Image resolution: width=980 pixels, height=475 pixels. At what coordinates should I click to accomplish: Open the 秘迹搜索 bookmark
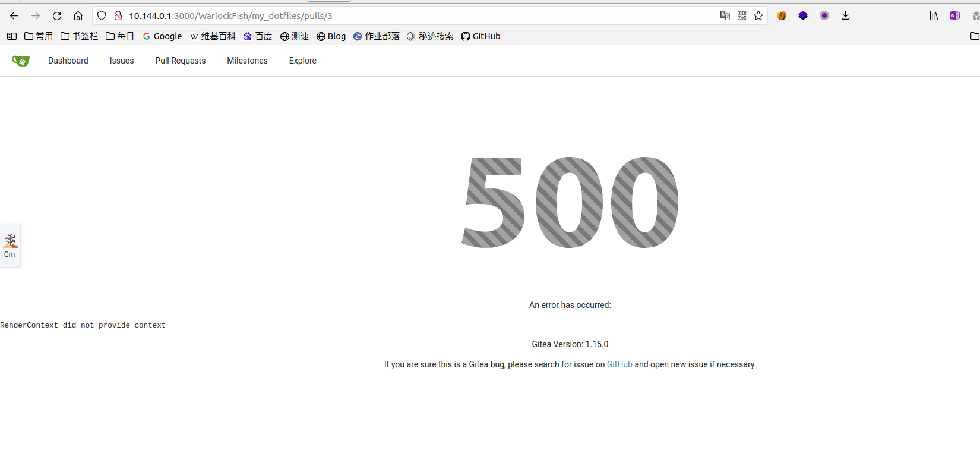[x=430, y=36]
